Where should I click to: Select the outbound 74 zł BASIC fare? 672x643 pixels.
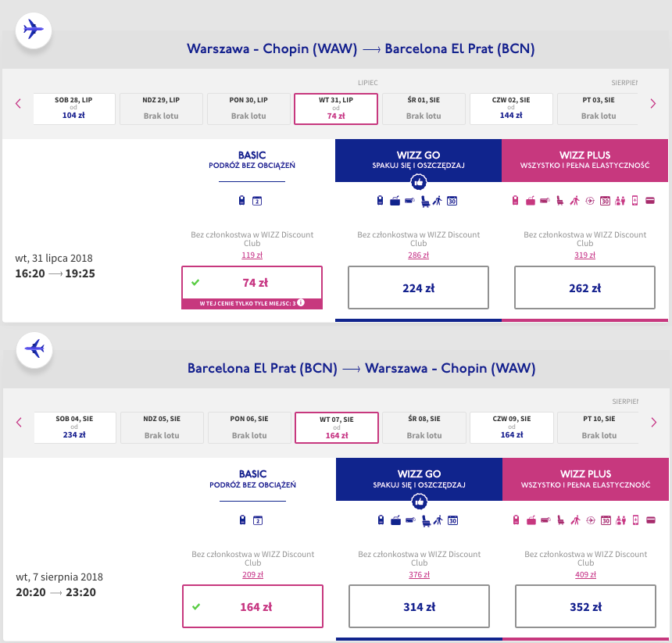click(252, 283)
